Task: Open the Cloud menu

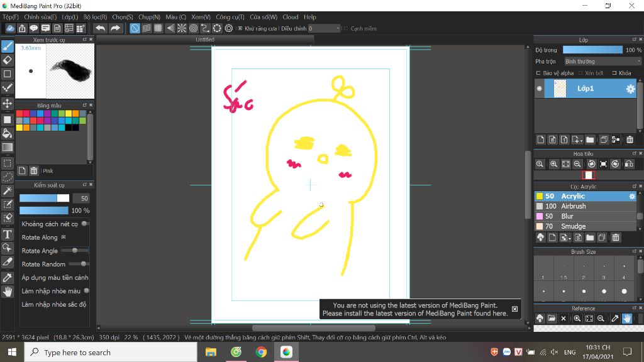Action: pos(291,17)
